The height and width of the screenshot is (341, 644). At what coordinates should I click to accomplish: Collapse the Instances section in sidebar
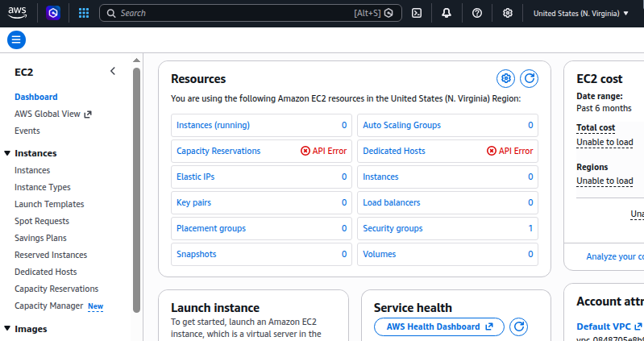pos(7,153)
